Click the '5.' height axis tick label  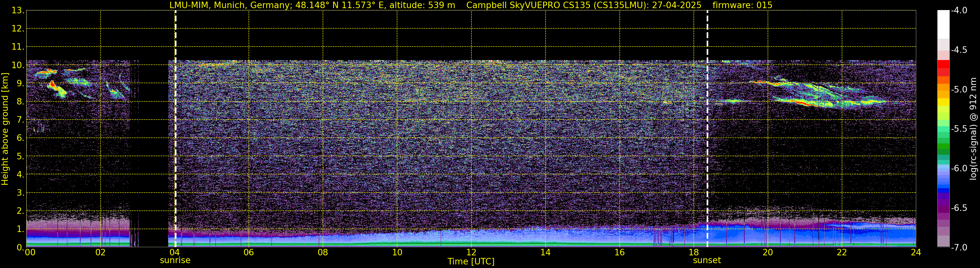click(x=20, y=156)
